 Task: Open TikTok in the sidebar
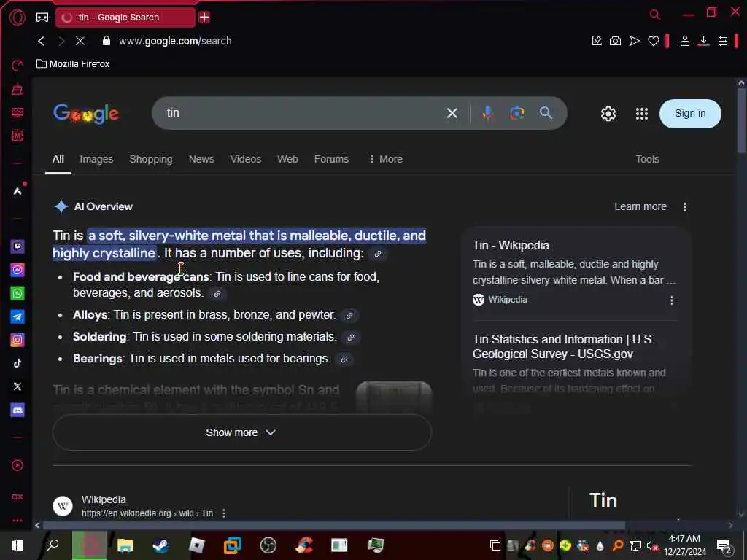[x=18, y=363]
